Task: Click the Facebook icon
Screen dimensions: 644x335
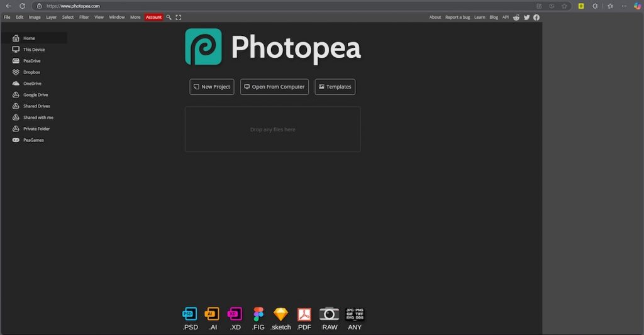Action: click(536, 17)
